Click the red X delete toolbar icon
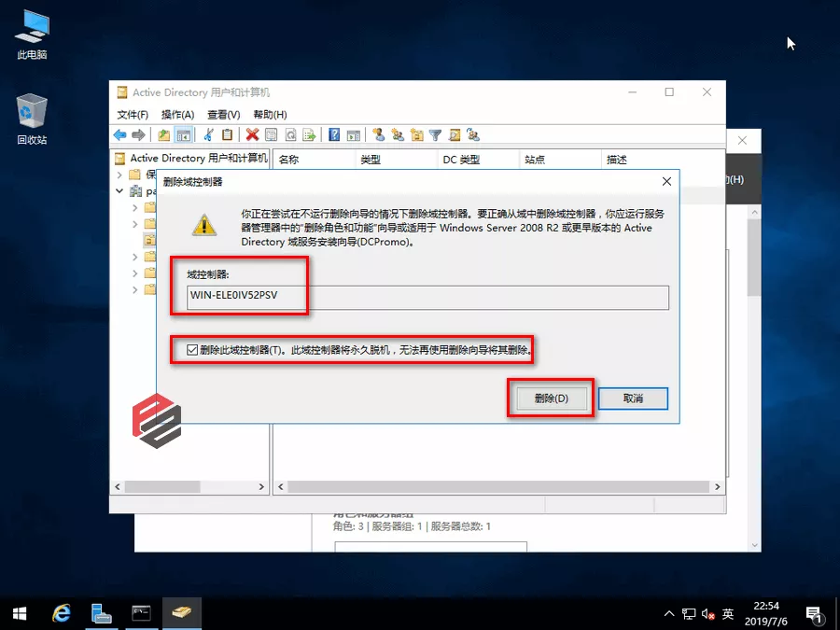The width and height of the screenshot is (840, 630). (252, 134)
